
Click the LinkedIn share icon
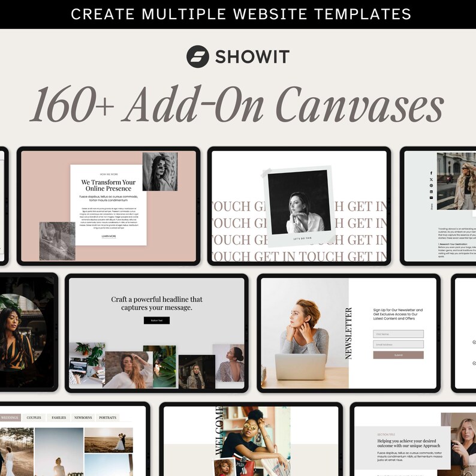click(x=431, y=192)
